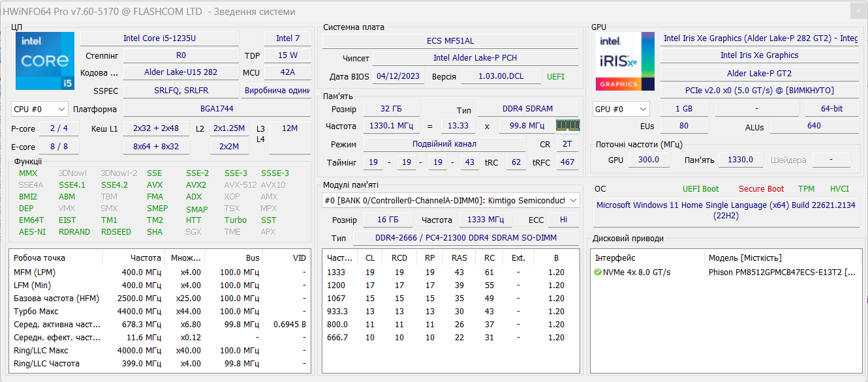This screenshot has width=868, height=382.
Task: Click the Secure Boot status label
Action: pos(761,189)
